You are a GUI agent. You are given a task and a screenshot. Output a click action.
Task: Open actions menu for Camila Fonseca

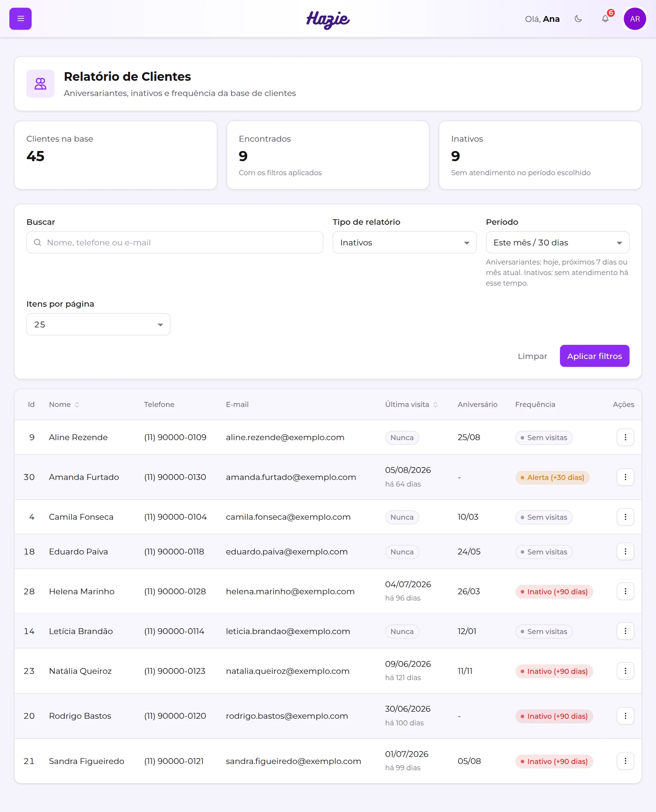pyautogui.click(x=625, y=517)
